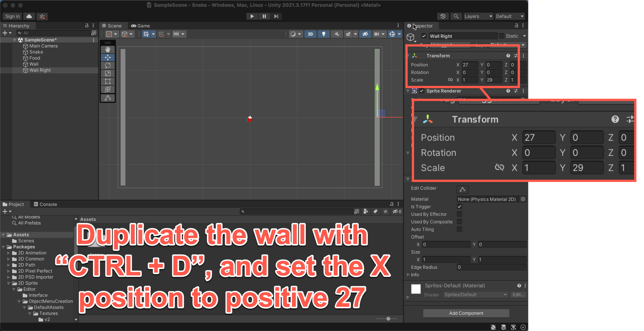Switch to the Game tab
Viewport: 644px width, 331px height.
(x=141, y=26)
